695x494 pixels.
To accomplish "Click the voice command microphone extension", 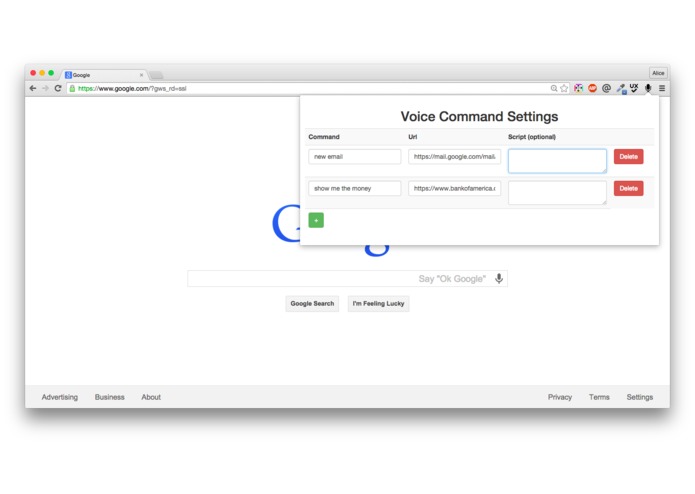I will [x=648, y=88].
